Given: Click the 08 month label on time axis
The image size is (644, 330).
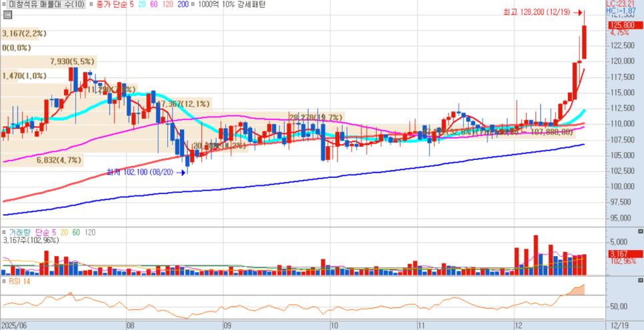Looking at the screenshot, I should click(131, 325).
